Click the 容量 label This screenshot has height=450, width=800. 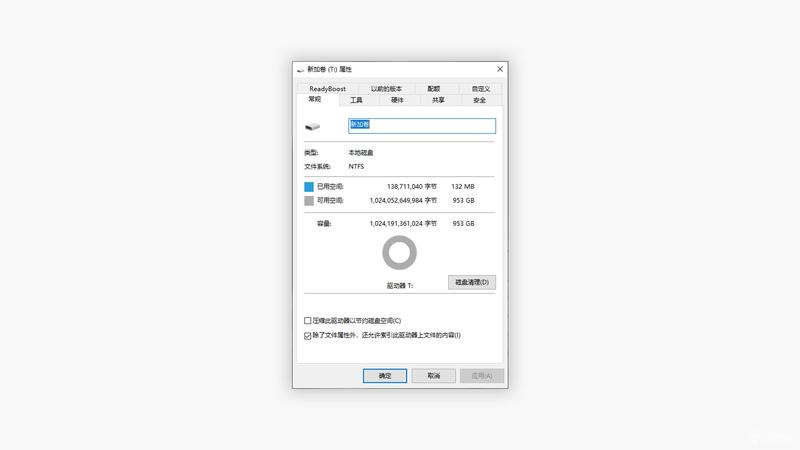point(324,223)
